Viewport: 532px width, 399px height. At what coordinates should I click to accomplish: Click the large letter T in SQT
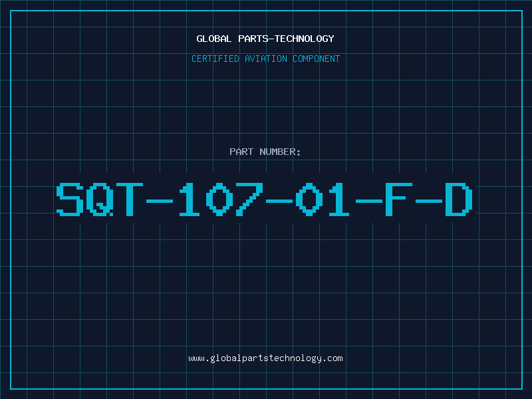[130, 199]
